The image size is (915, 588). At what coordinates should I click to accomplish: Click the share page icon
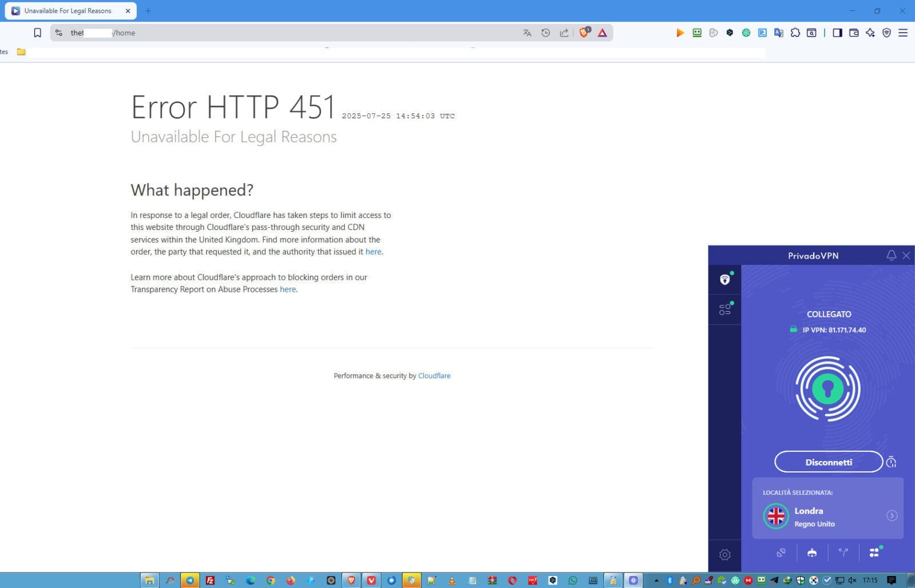564,33
